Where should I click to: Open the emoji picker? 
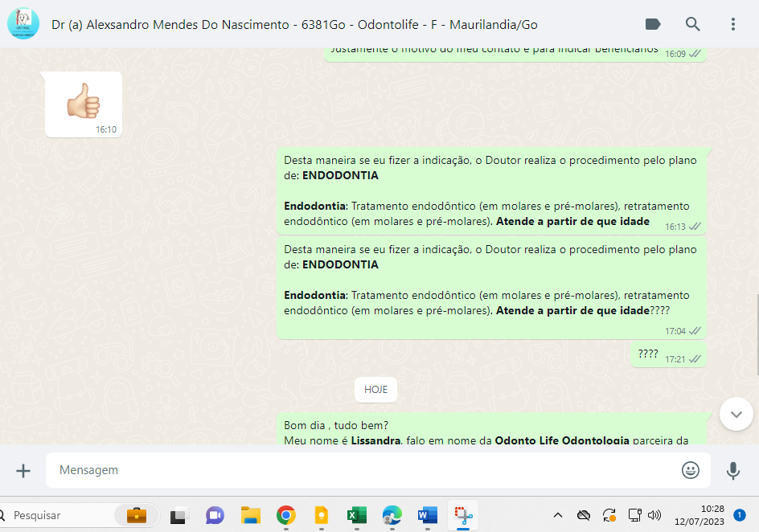coord(691,470)
